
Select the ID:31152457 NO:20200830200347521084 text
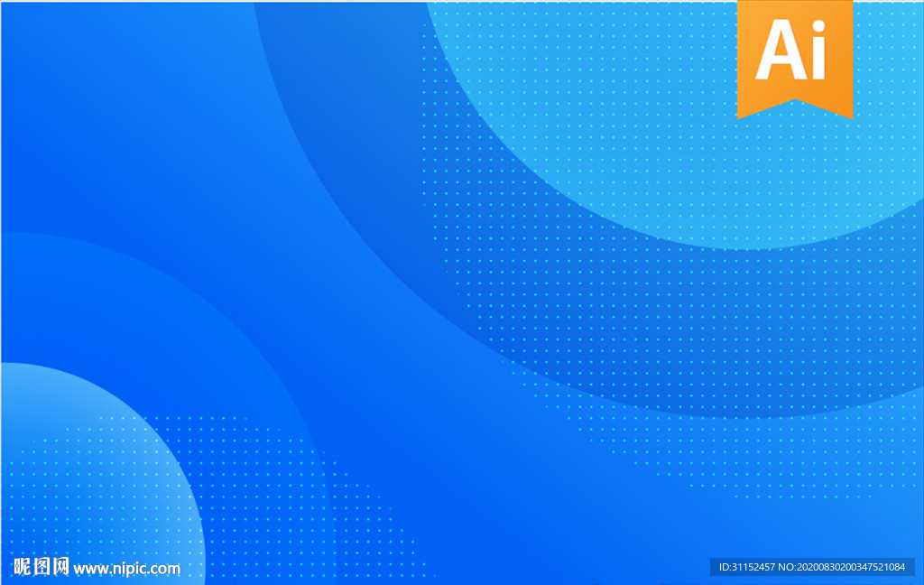tap(812, 567)
